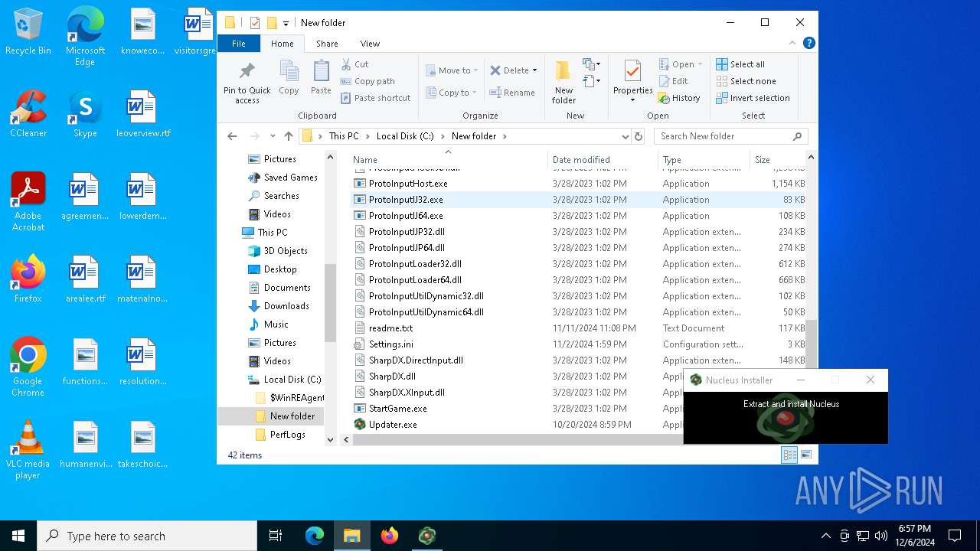This screenshot has height=551, width=980.
Task: Click Pin to Quick access icon
Action: pos(247,83)
